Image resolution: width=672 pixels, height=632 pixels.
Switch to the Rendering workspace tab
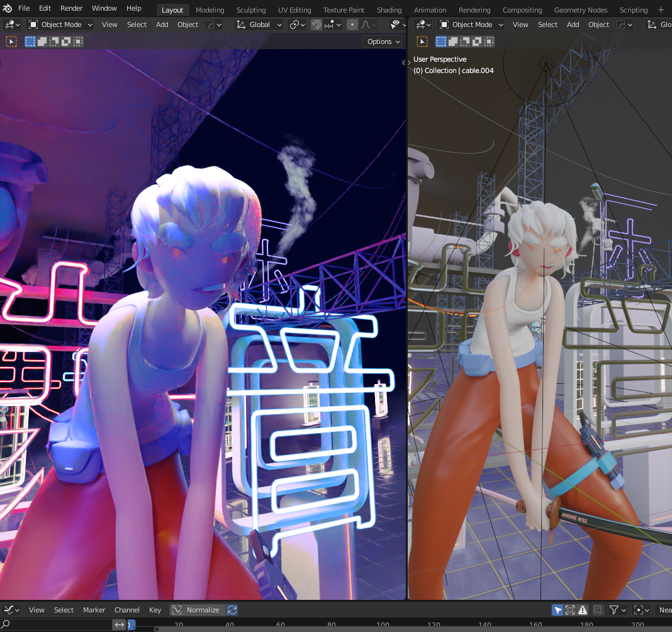click(x=474, y=10)
